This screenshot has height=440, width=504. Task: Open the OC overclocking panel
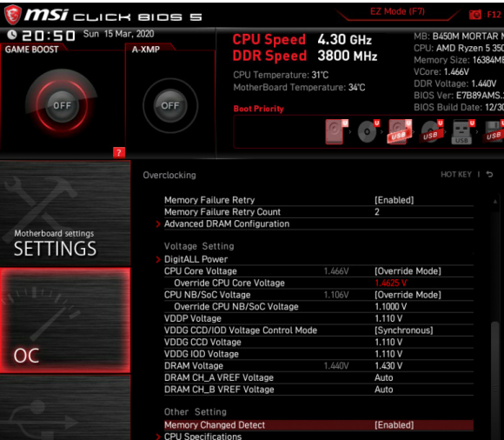[x=65, y=320]
